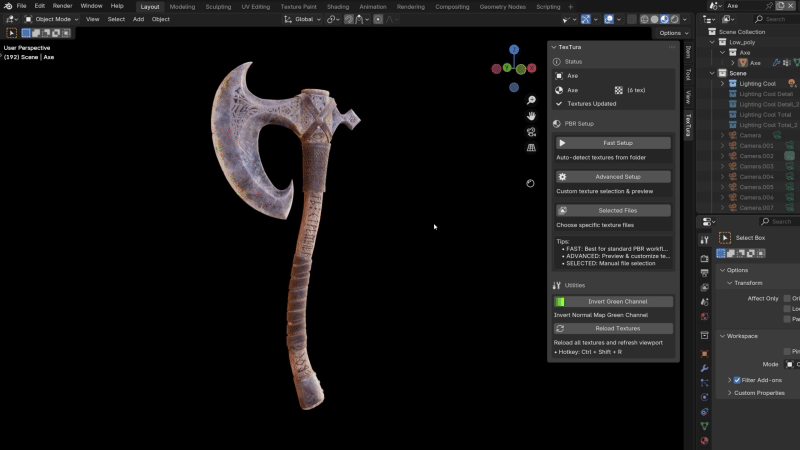Open the File menu
The image size is (800, 450).
click(x=21, y=6)
